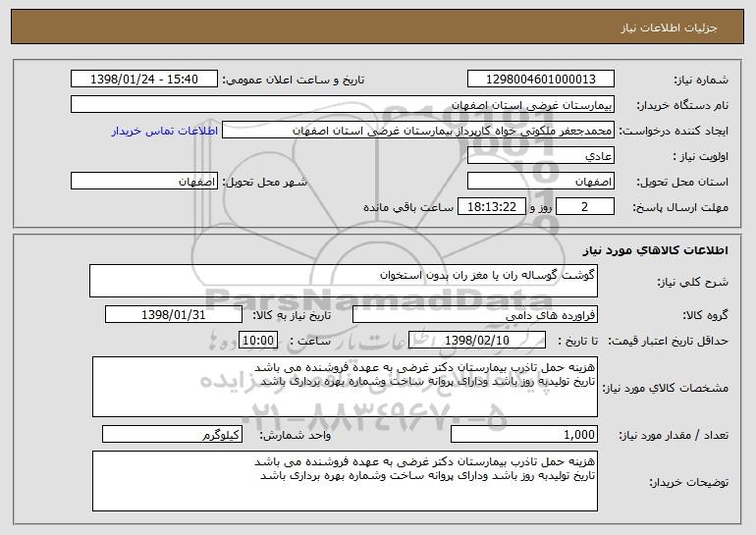Image resolution: width=756 pixels, height=535 pixels.
Task: Click the مهلت ارسال پاسخ label
Action: (680, 207)
